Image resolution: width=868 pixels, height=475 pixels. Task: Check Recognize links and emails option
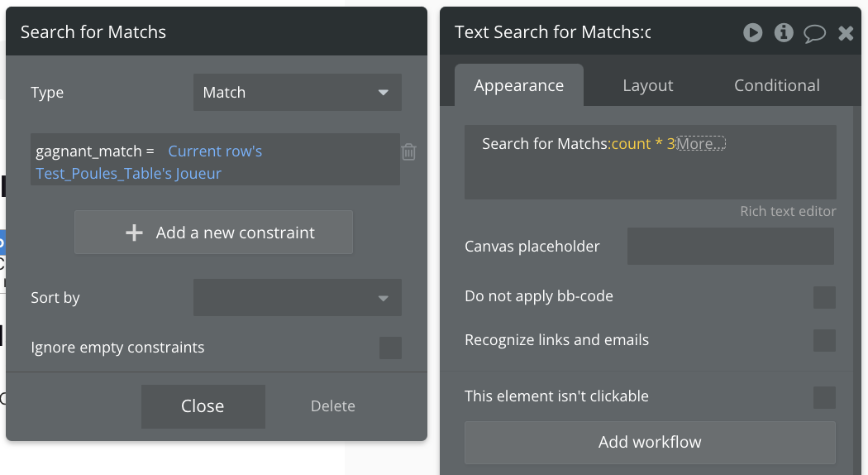824,340
